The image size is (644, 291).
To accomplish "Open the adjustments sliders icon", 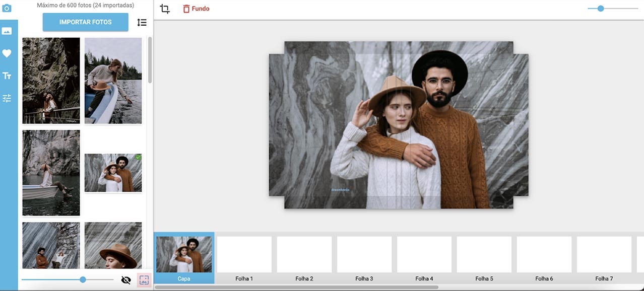I will click(x=7, y=99).
